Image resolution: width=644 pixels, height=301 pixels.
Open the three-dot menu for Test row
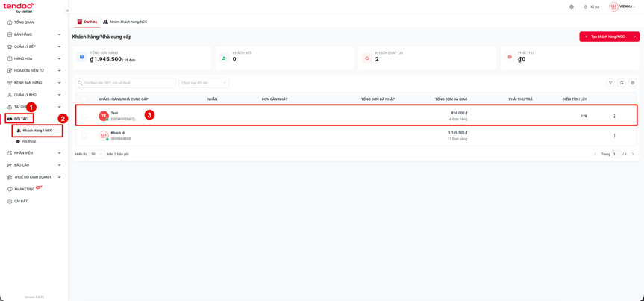coord(614,116)
